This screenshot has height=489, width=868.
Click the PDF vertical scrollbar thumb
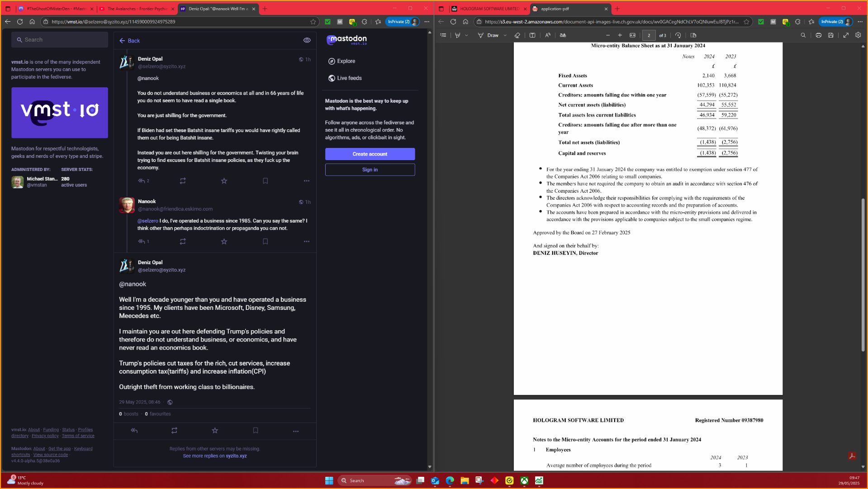tap(863, 275)
